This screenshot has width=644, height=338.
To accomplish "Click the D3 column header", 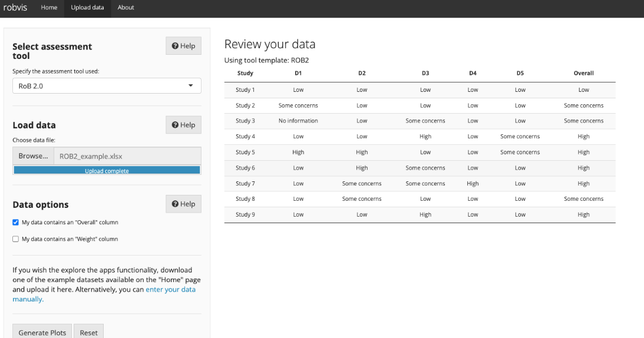I will pyautogui.click(x=425, y=73).
